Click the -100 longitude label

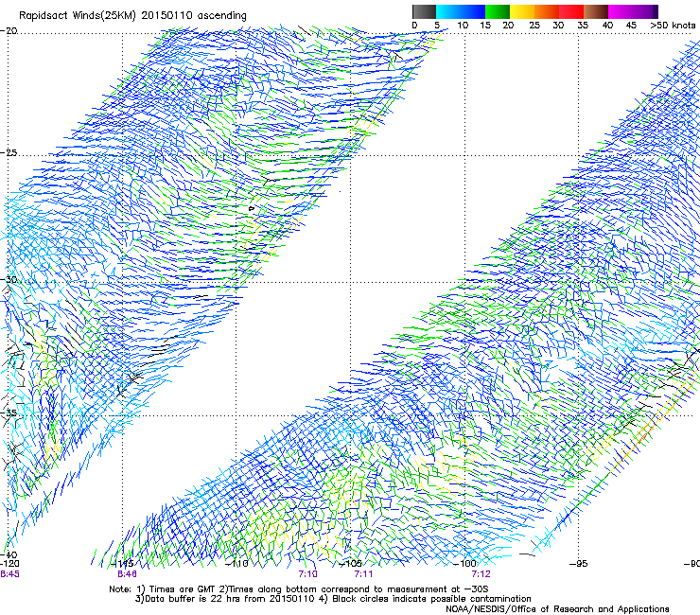pos(465,564)
